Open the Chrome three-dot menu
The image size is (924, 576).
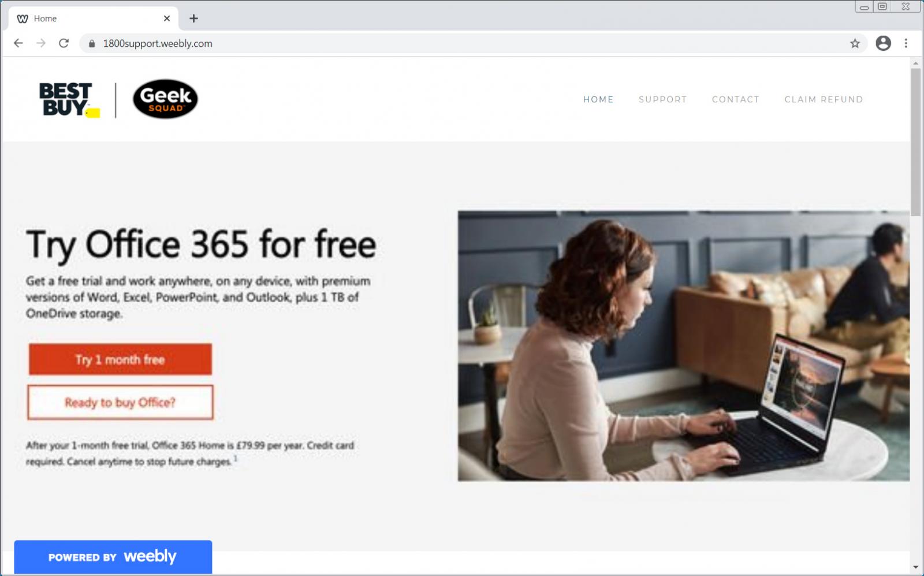(906, 43)
